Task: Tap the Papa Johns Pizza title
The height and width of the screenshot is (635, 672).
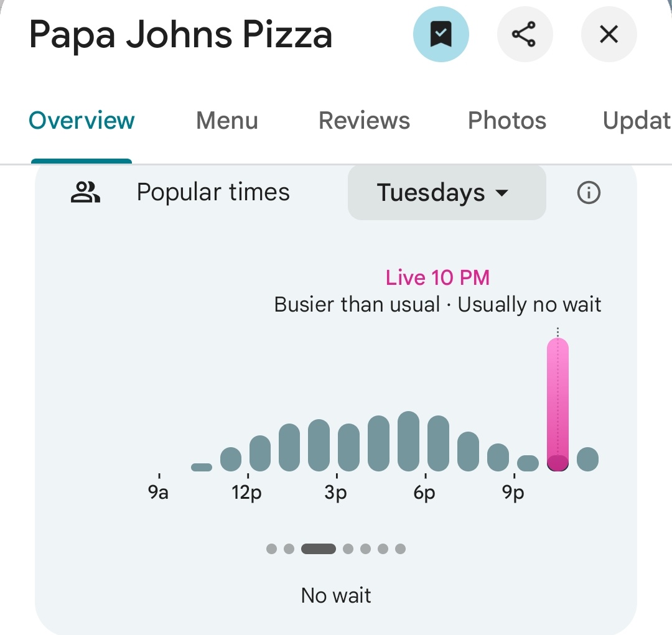Action: (180, 35)
